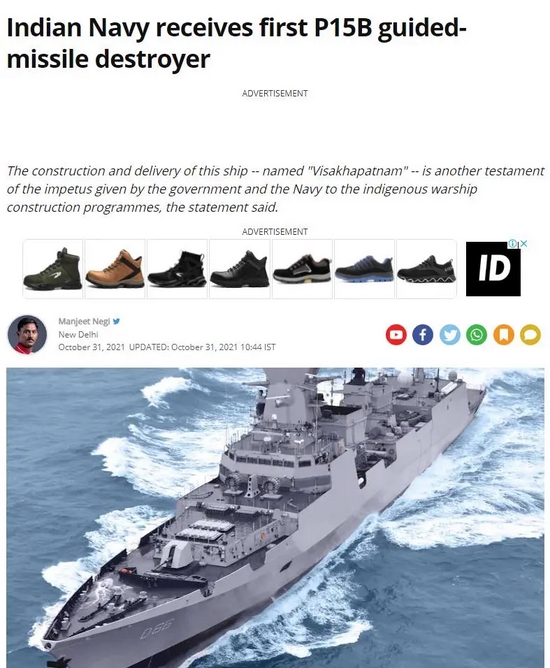Click the author's profile photo

point(27,334)
